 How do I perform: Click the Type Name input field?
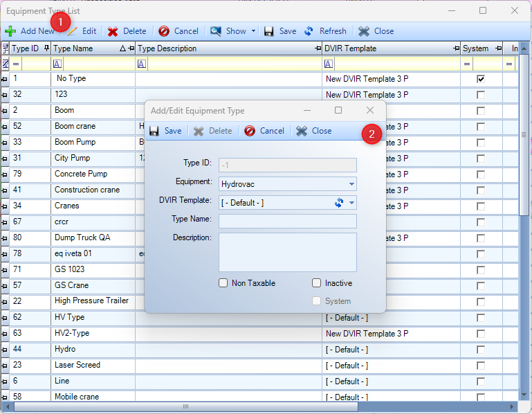click(x=288, y=221)
